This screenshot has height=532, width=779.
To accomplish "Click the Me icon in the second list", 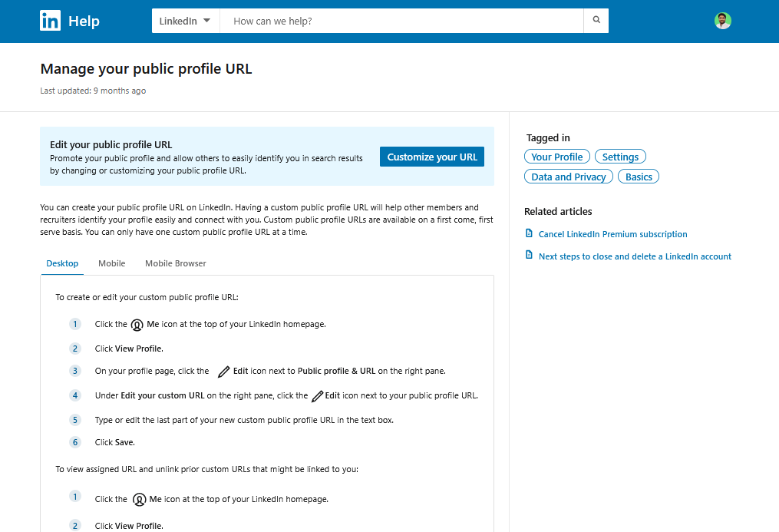I will tap(140, 499).
